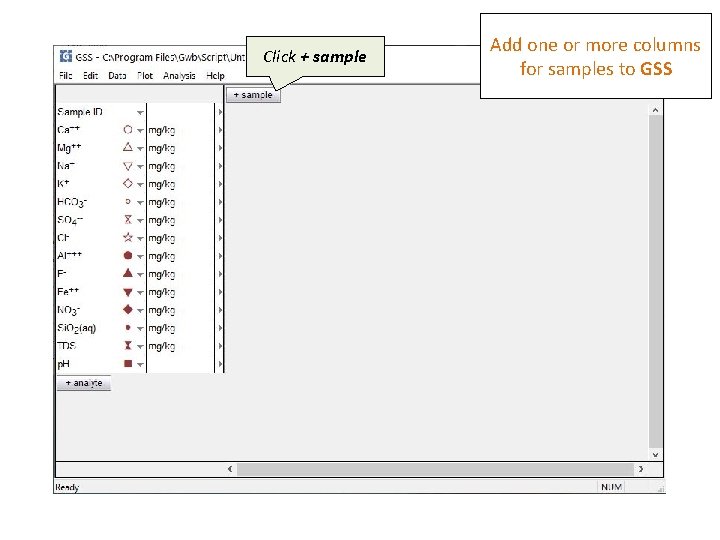
Task: Open the File menu
Action: [66, 76]
